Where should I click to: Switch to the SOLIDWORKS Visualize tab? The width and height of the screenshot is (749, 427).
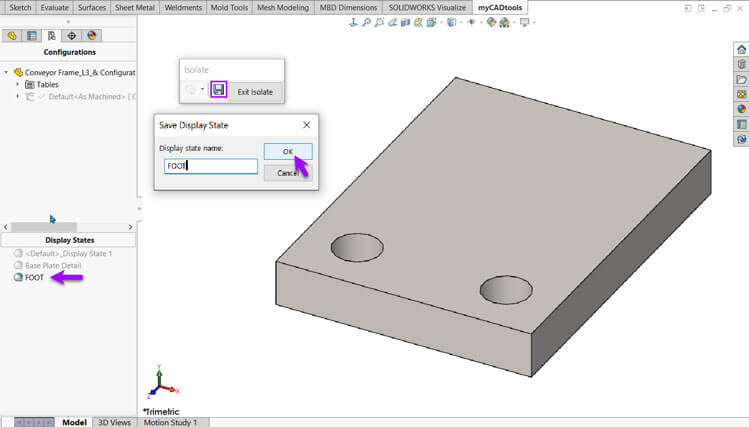(x=427, y=8)
